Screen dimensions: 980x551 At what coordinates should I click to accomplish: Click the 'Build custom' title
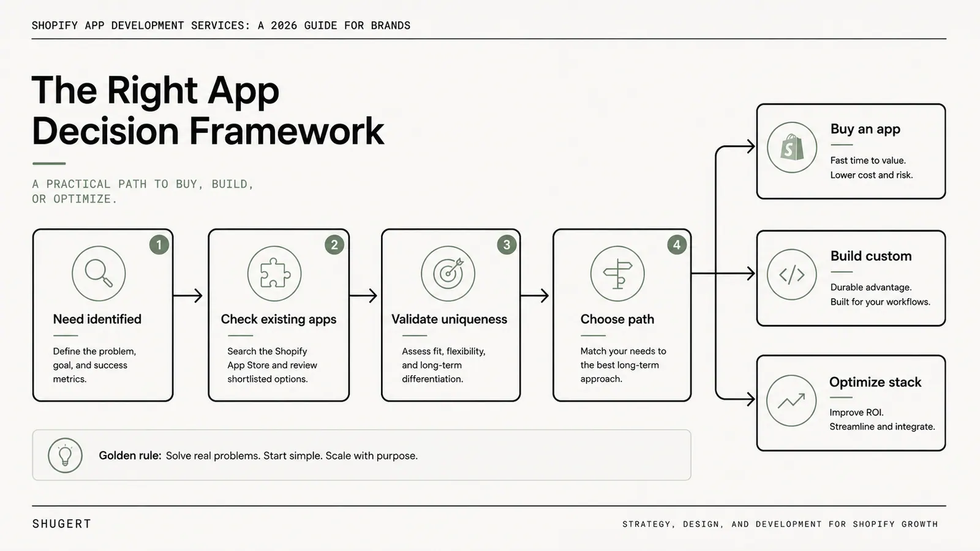[x=871, y=256]
